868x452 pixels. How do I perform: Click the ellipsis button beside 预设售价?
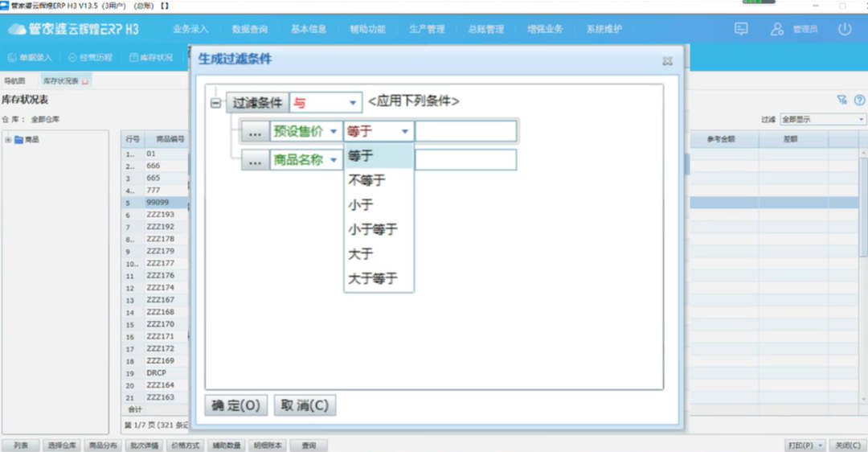[x=255, y=132]
